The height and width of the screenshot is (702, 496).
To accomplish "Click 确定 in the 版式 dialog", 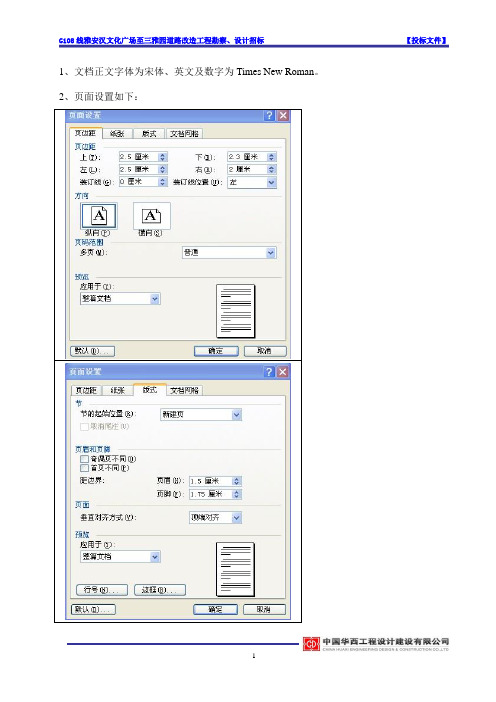I will 215,609.
